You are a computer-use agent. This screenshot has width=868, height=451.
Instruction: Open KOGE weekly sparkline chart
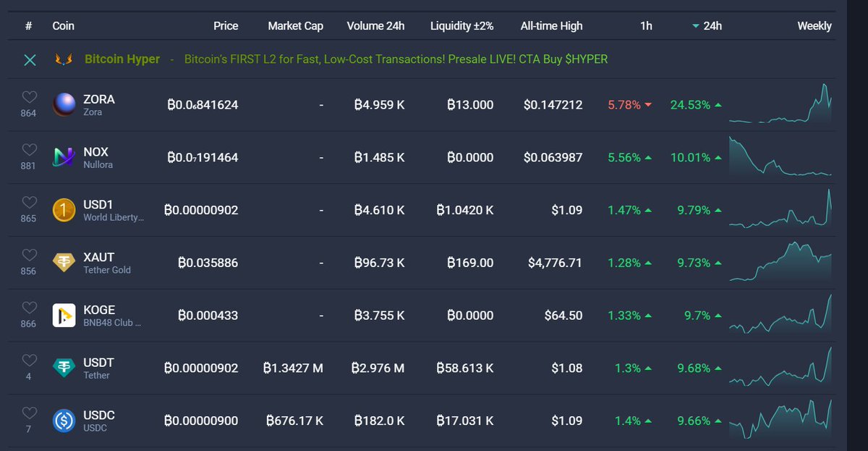coord(780,314)
